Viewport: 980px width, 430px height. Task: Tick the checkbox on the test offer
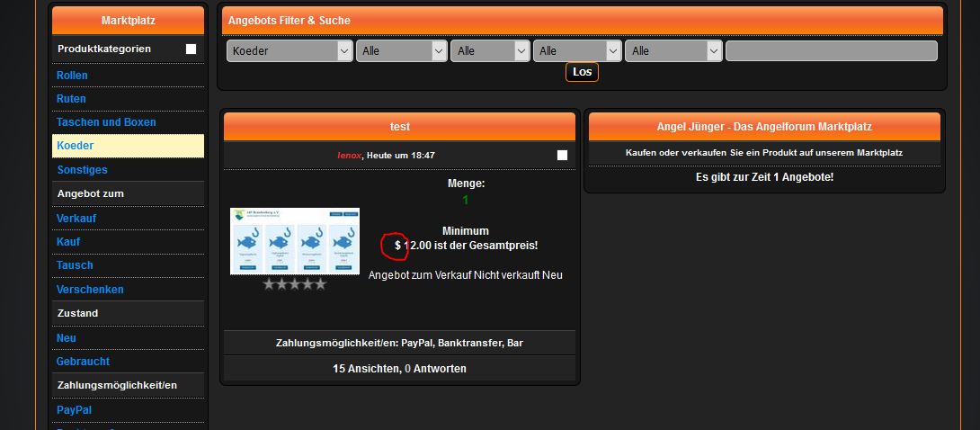click(562, 156)
